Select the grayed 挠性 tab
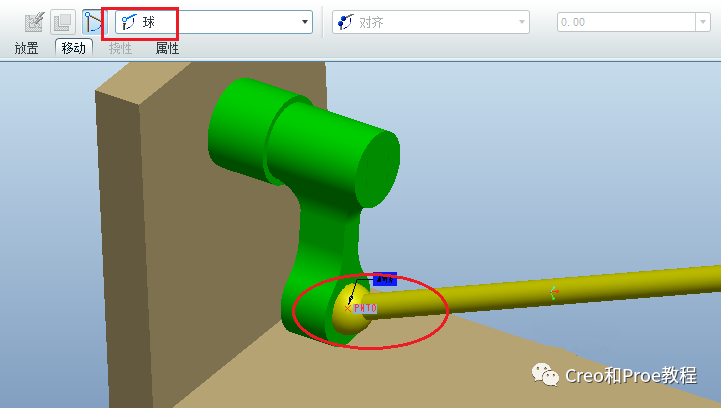Screen dimensions: 721x408 (120, 48)
